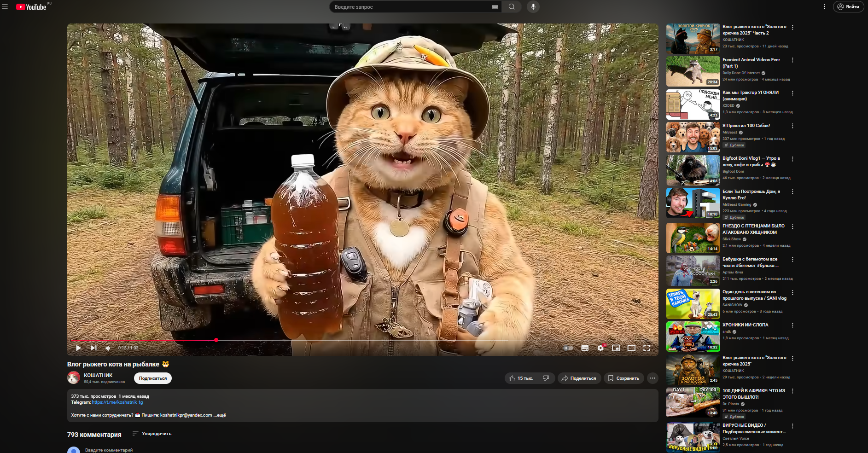Toggle theater mode in the player

pyautogui.click(x=631, y=348)
